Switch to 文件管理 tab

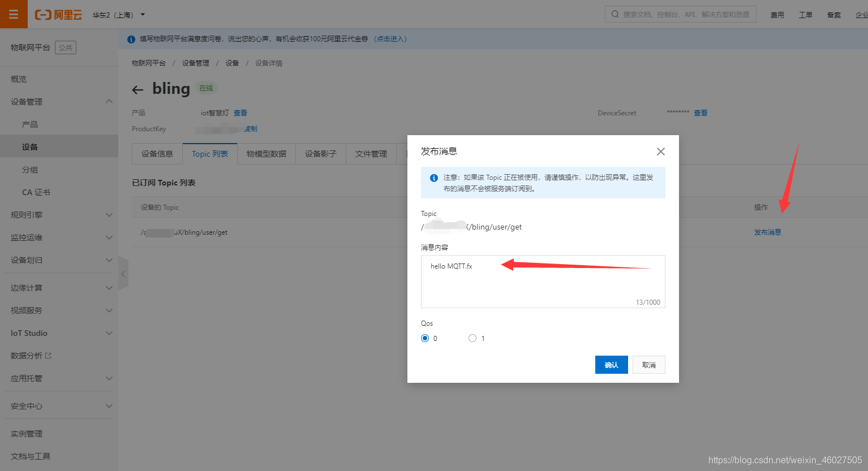point(371,154)
